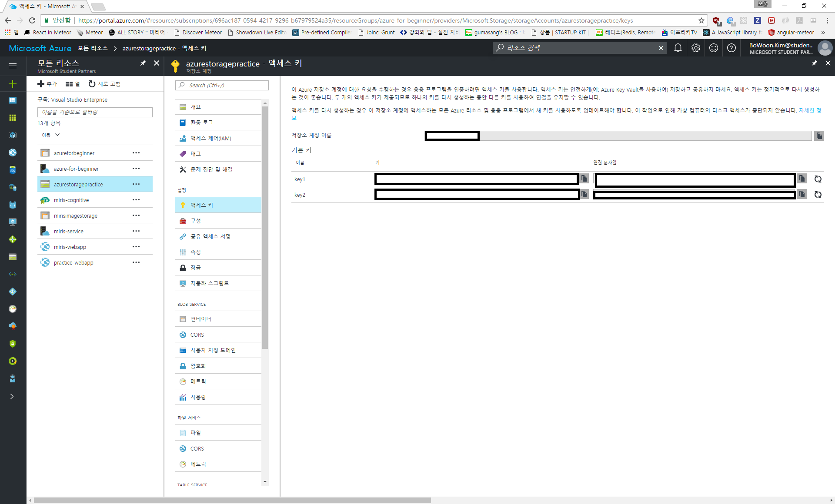The height and width of the screenshot is (504, 835).
Task: Open more options for mirisimagestorage
Action: [x=136, y=216]
